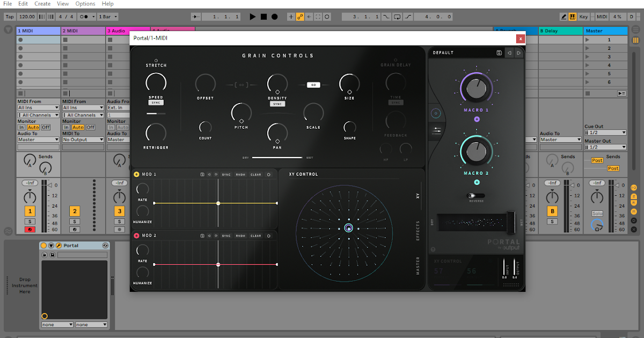This screenshot has width=644, height=338.
Task: Click the purple Macro 1 assign plus icon
Action: tap(477, 120)
